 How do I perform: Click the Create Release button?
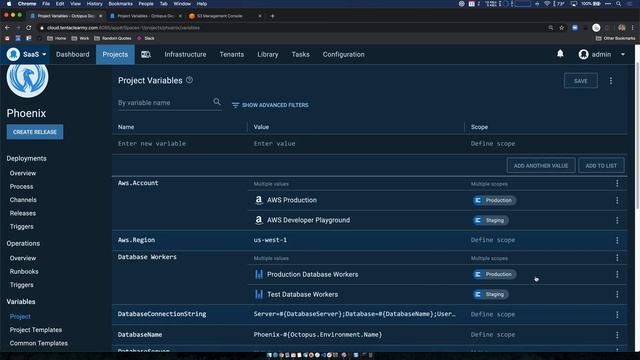coord(35,132)
